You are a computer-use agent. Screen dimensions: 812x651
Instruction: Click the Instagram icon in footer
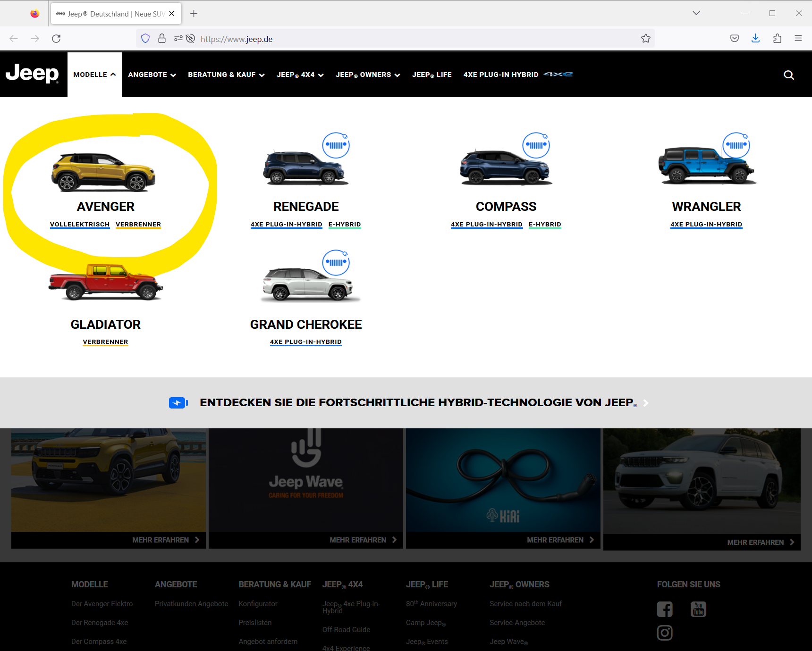click(x=665, y=633)
